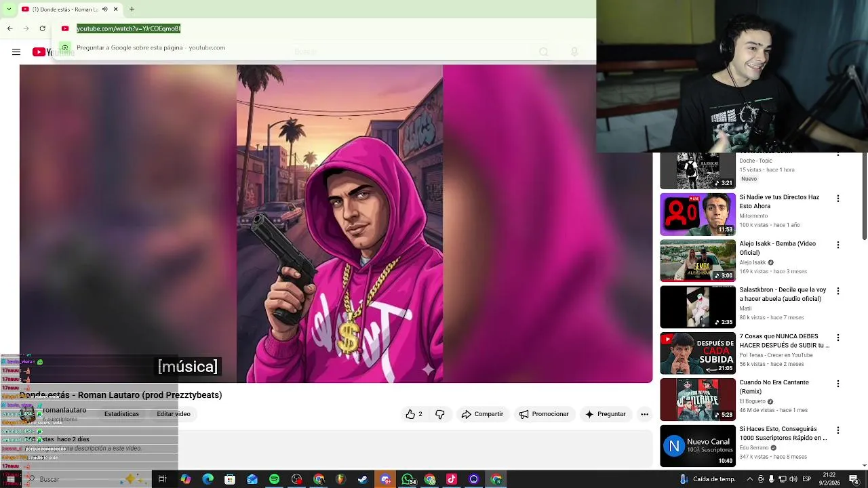Open 'Cuando No Era Cantante (Remix)' video
Image resolution: width=868 pixels, height=488 pixels.
[698, 399]
